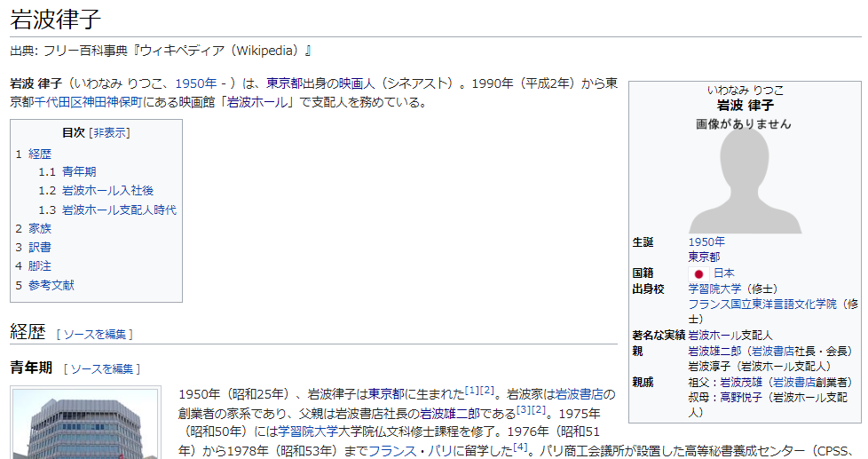
Task: Open パリ link in the 青年期 paragraph
Action: pyautogui.click(x=440, y=451)
